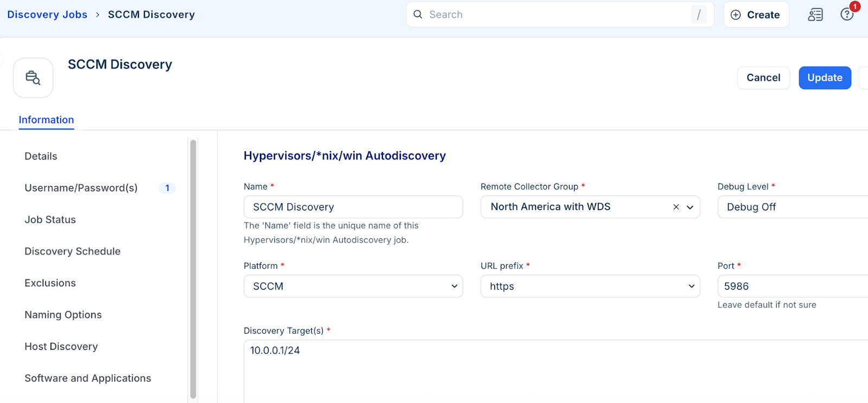Open the Platform dropdown
The width and height of the screenshot is (868, 403).
353,286
